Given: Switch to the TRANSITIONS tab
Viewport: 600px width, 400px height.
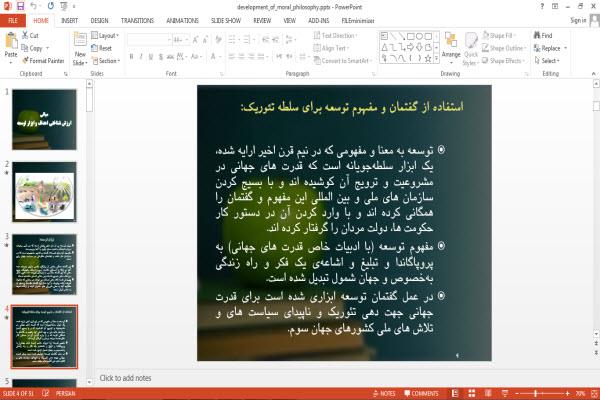Looking at the screenshot, I should click(137, 21).
